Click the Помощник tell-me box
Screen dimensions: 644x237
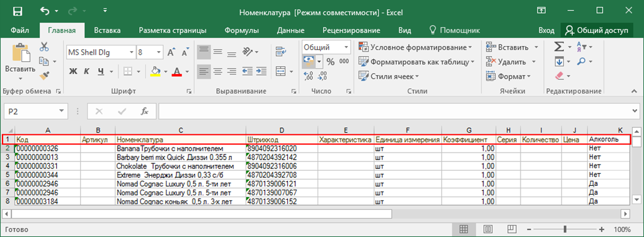[454, 30]
